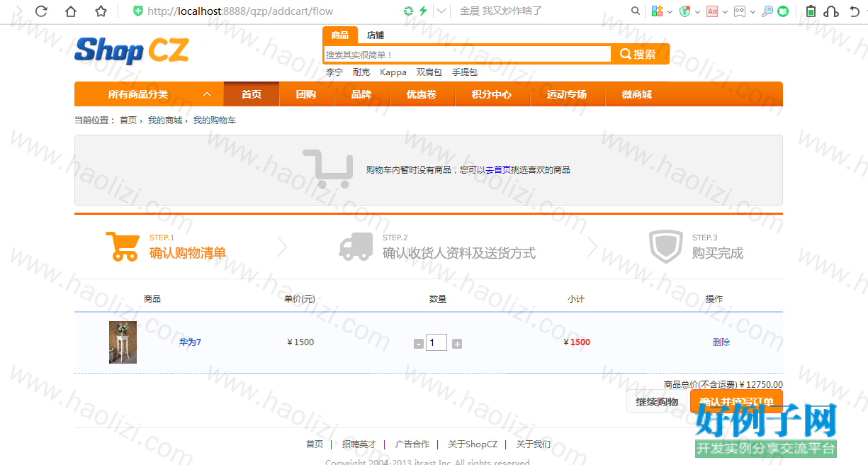Viewport: 868px width, 465px height.
Task: Select the 商品 search tab
Action: (x=340, y=35)
